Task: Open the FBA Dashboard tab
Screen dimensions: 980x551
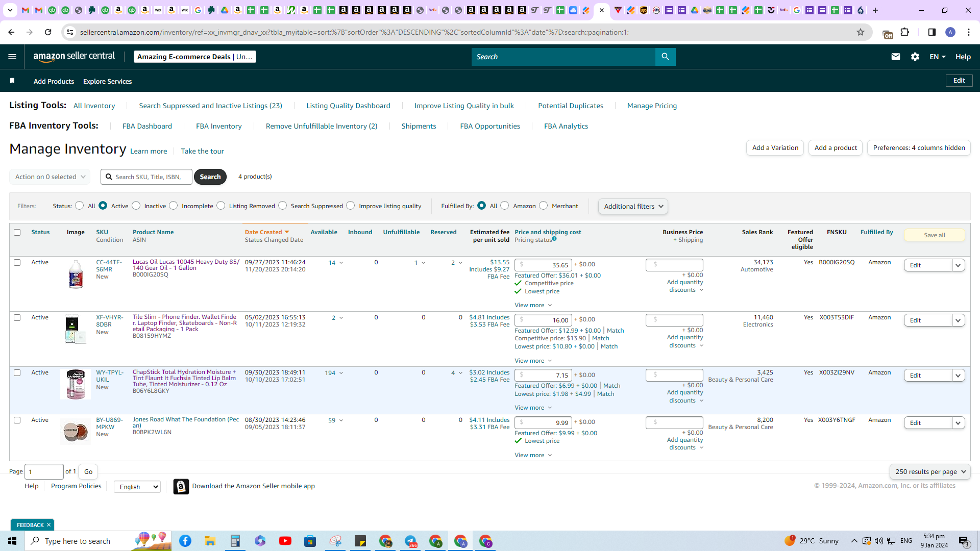Action: click(x=147, y=126)
